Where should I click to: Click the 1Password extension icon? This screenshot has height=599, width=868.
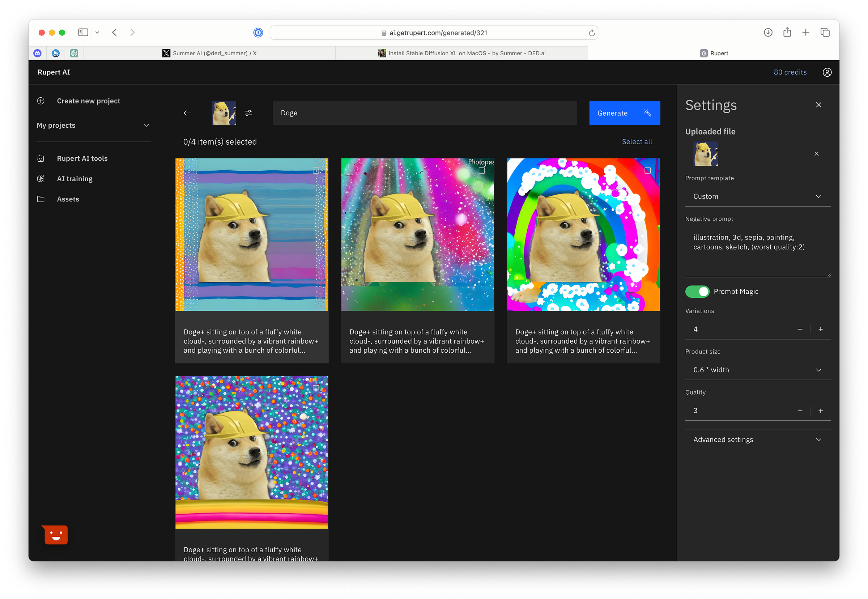(258, 33)
